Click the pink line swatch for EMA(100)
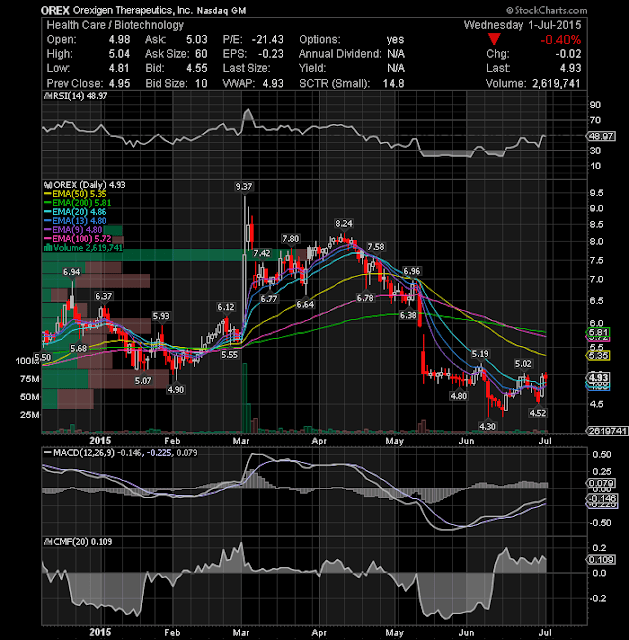The height and width of the screenshot is (640, 629). click(47, 239)
